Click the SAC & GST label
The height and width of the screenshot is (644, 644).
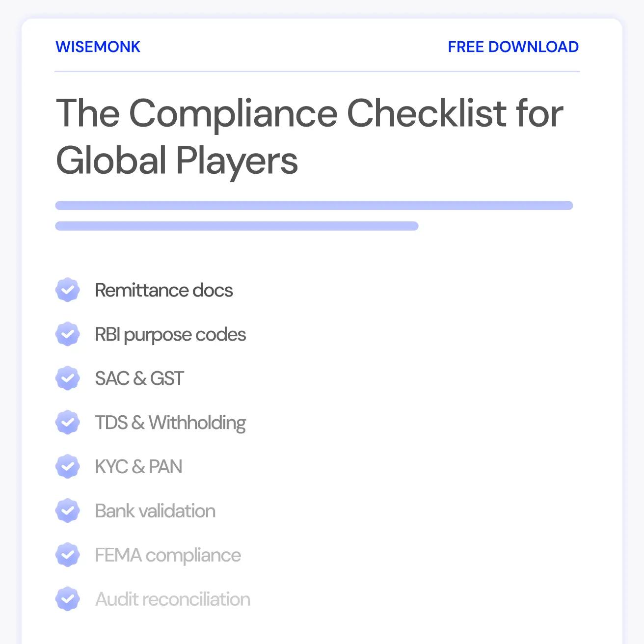pyautogui.click(x=139, y=378)
